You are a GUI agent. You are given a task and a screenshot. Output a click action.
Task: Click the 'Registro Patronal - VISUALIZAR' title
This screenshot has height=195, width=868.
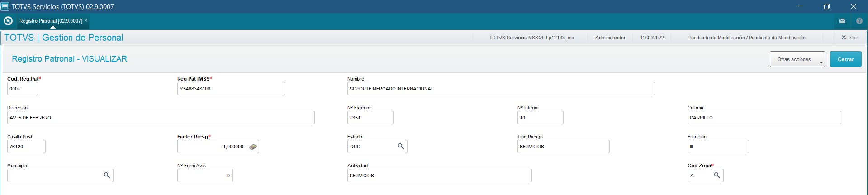[69, 59]
